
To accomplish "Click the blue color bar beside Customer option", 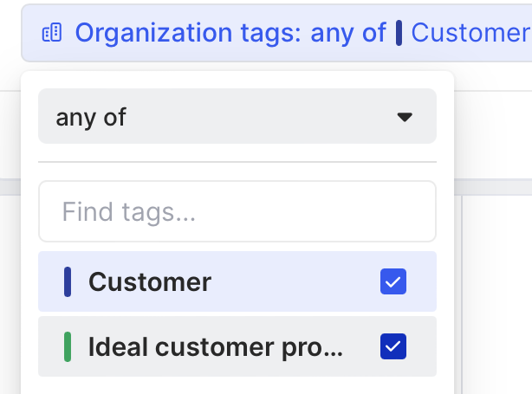I will [68, 281].
